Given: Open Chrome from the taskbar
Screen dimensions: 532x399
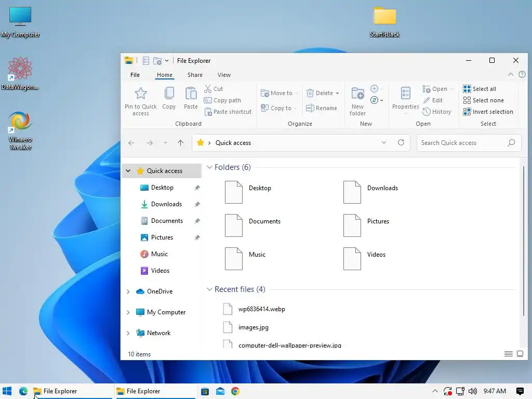Looking at the screenshot, I should pos(235,391).
